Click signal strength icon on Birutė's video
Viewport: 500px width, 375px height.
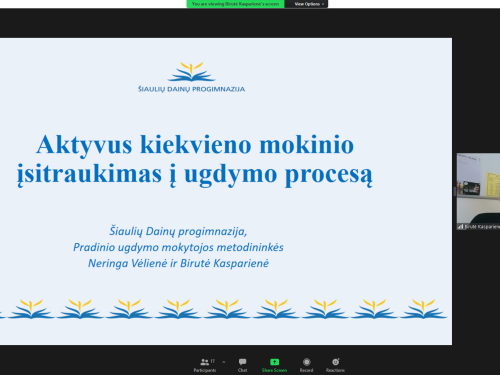pyautogui.click(x=460, y=227)
